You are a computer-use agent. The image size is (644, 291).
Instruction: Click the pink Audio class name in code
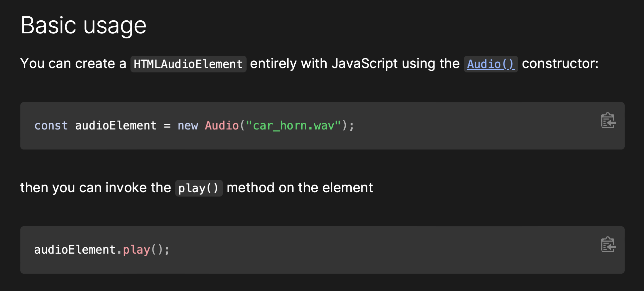222,126
